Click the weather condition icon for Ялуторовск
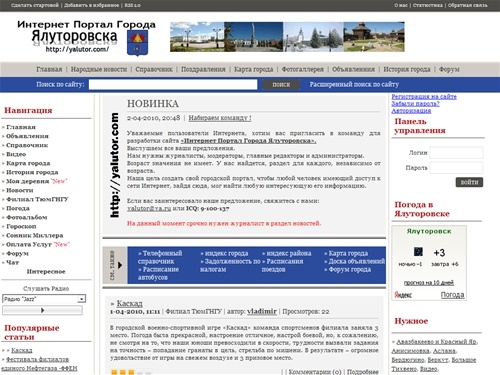Image resolution: width=500 pixels, height=375 pixels. coord(418,252)
